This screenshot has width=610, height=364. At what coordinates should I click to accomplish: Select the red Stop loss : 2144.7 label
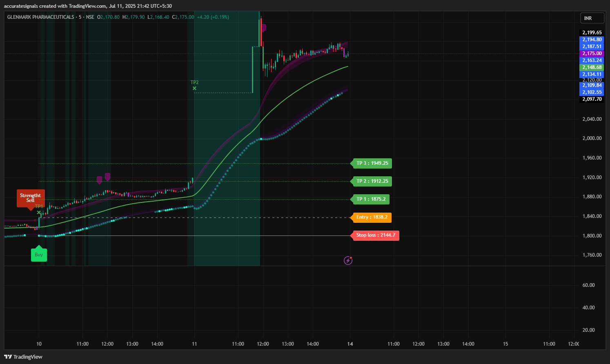coord(375,235)
